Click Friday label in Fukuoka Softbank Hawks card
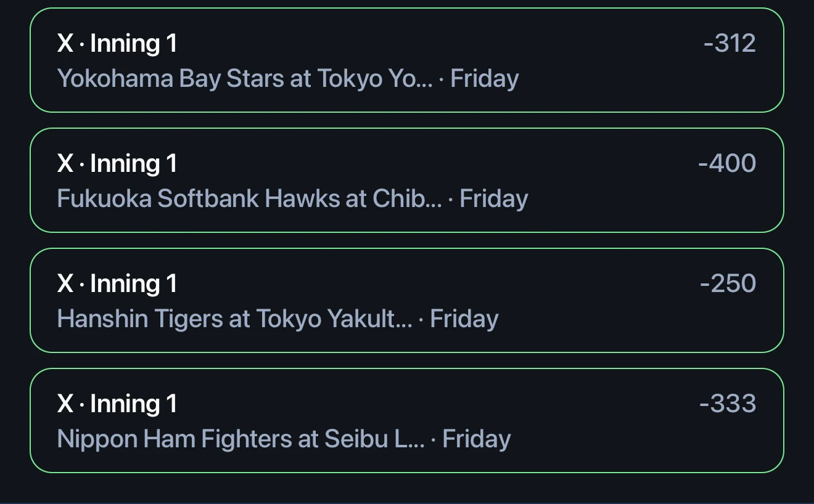This screenshot has height=504, width=814. pos(494,199)
